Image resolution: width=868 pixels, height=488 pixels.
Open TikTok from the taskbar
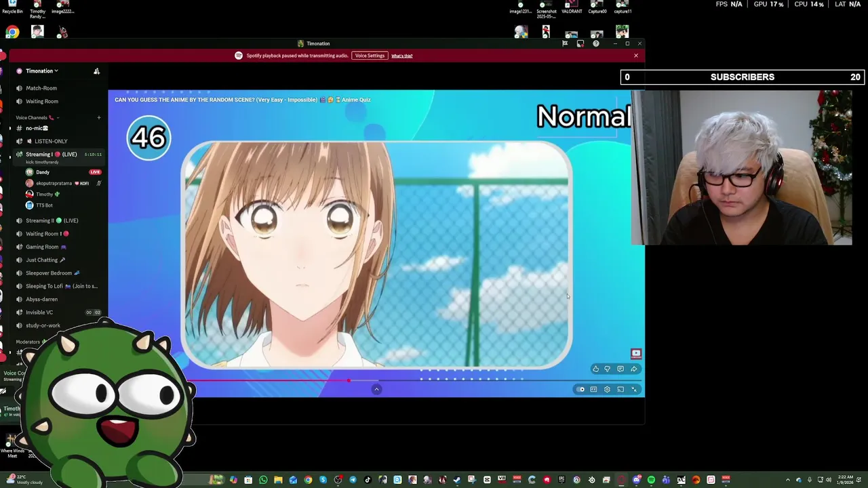[x=368, y=480]
